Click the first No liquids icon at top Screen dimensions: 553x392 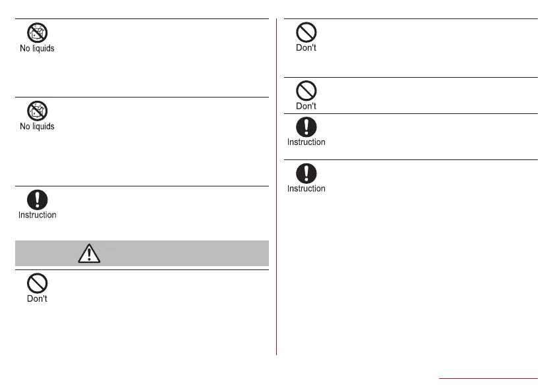coord(37,32)
